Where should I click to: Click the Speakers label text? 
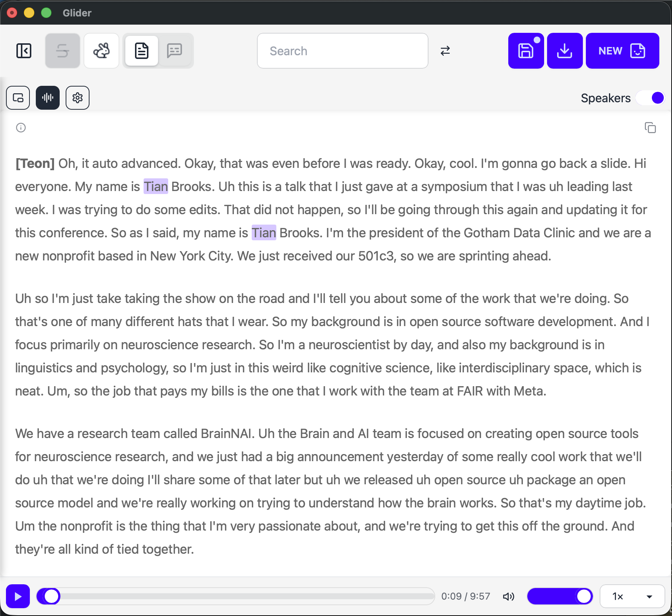coord(606,98)
